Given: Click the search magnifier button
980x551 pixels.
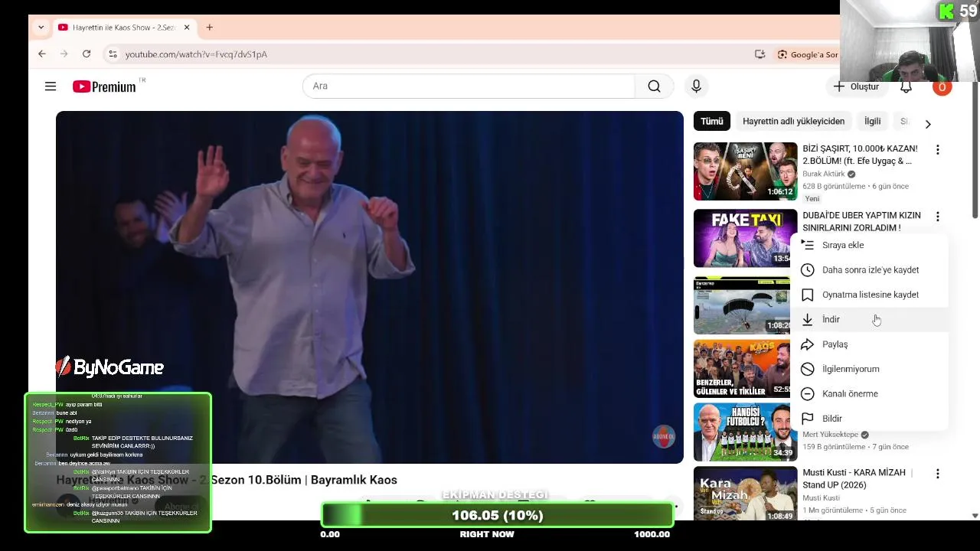Looking at the screenshot, I should click(x=654, y=86).
